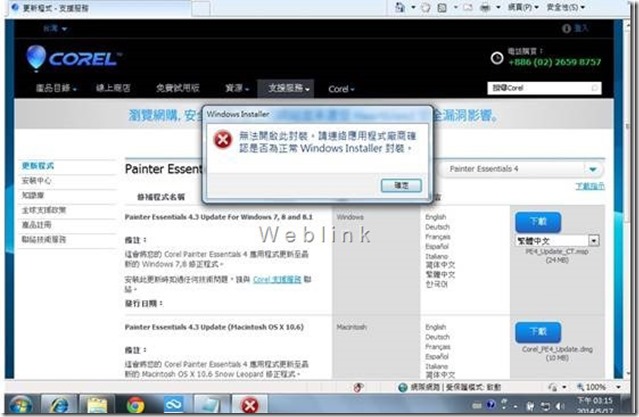Click the read mail toolbar icon
The image size is (639, 417).
click(x=468, y=7)
